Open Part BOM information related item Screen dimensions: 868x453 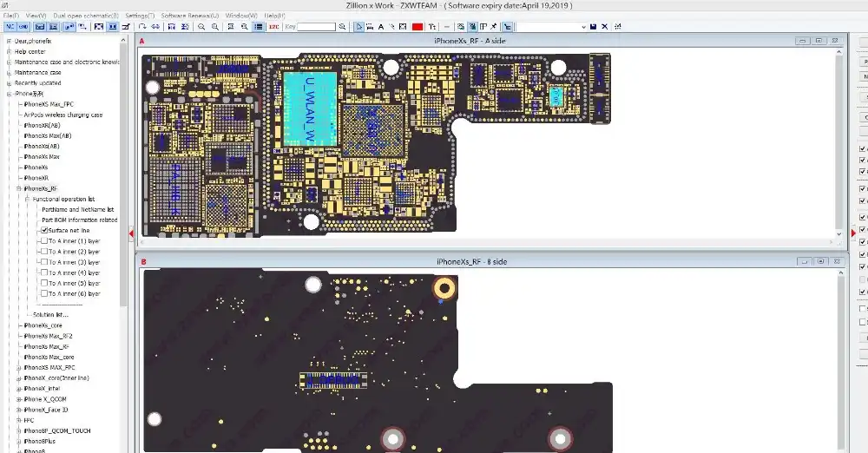[x=80, y=220]
